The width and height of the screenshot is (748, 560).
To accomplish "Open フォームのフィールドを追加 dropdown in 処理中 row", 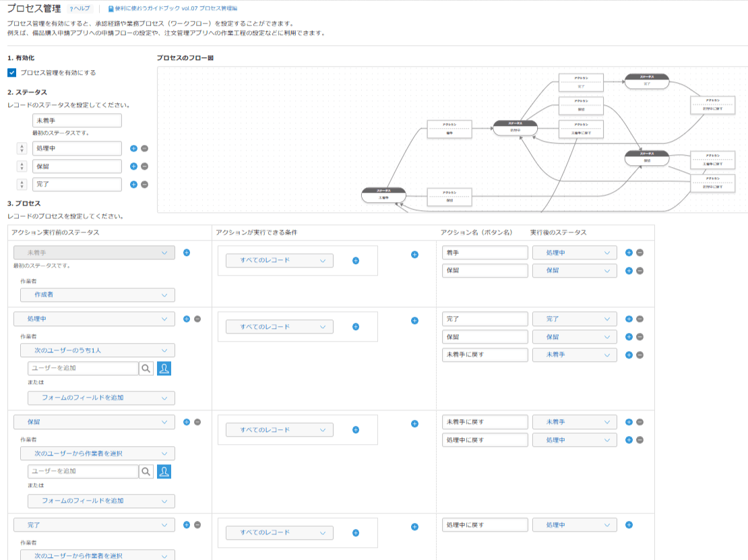I will point(101,398).
